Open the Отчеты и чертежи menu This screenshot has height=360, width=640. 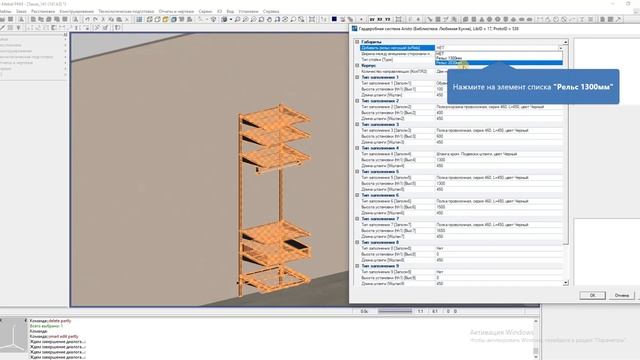coord(176,11)
